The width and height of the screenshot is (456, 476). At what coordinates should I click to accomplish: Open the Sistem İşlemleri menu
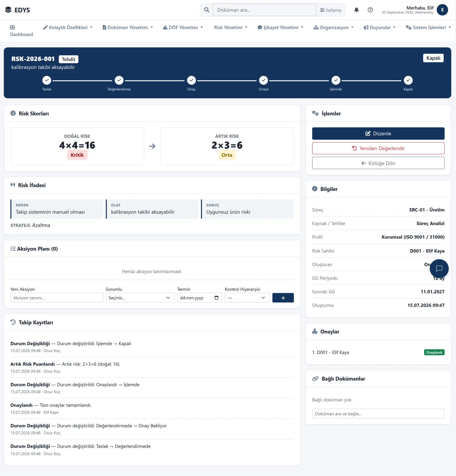point(428,27)
